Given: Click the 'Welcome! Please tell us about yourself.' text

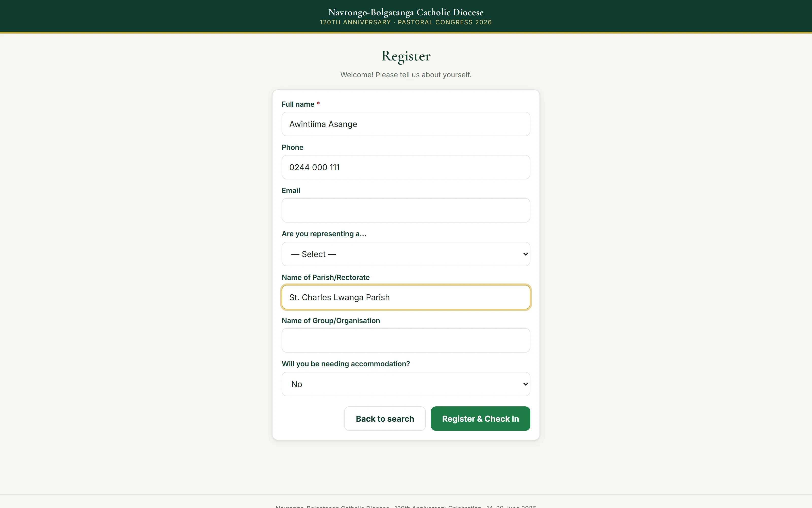Looking at the screenshot, I should point(406,75).
